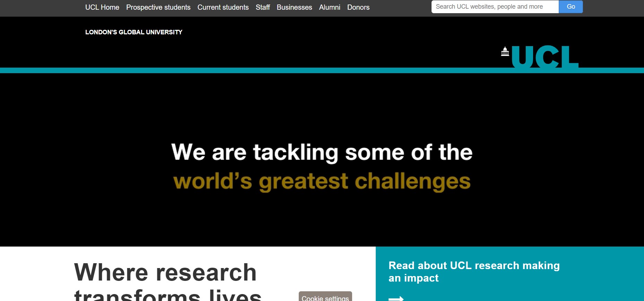Open the UCL Home link

click(102, 7)
